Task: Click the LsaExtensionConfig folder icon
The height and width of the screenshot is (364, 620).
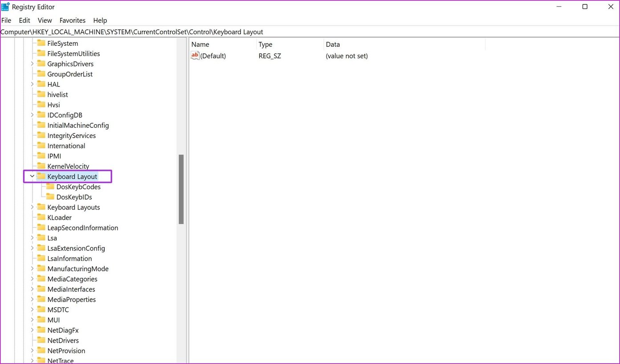Action: point(41,248)
